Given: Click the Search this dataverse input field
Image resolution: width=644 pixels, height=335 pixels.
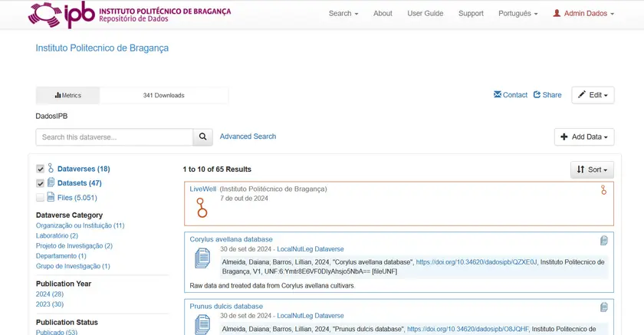Looking at the screenshot, I should 114,137.
